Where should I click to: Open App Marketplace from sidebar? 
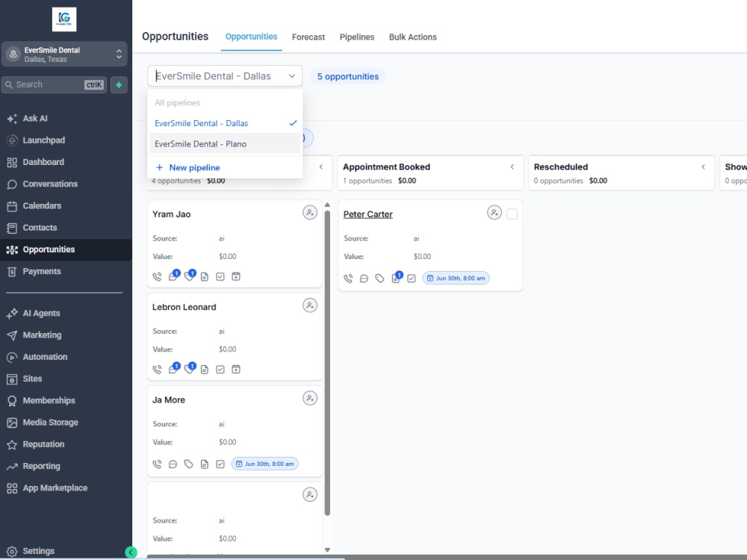point(55,488)
